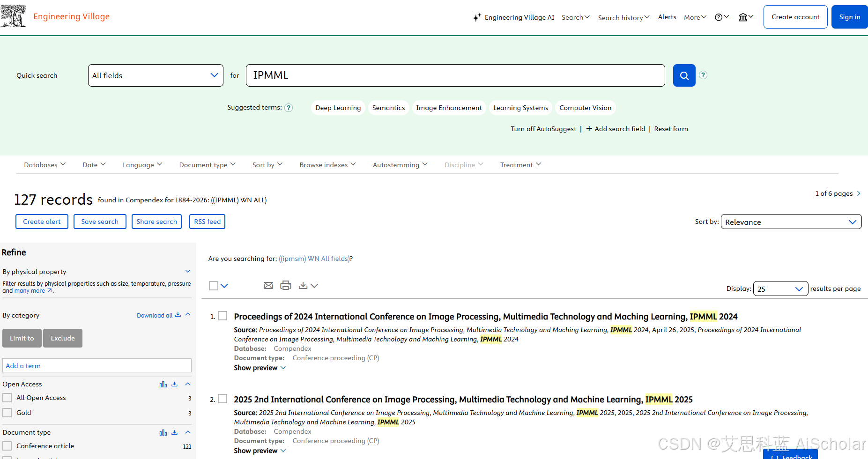Collapse the Document type facet
The height and width of the screenshot is (459, 868).
188,432
